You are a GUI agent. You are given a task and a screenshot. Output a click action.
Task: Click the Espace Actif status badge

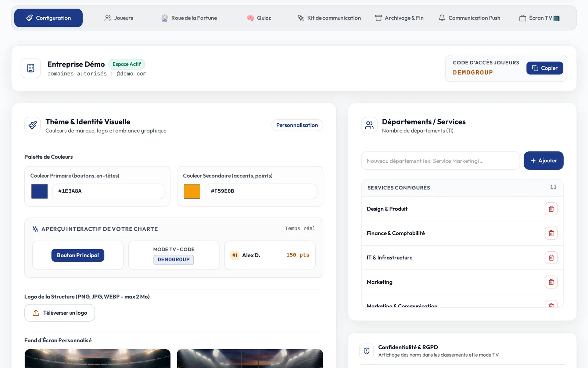(x=127, y=64)
